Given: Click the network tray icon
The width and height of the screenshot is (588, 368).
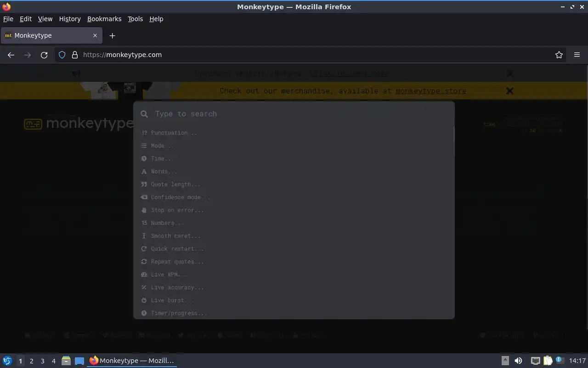Looking at the screenshot, I should click(x=535, y=361).
